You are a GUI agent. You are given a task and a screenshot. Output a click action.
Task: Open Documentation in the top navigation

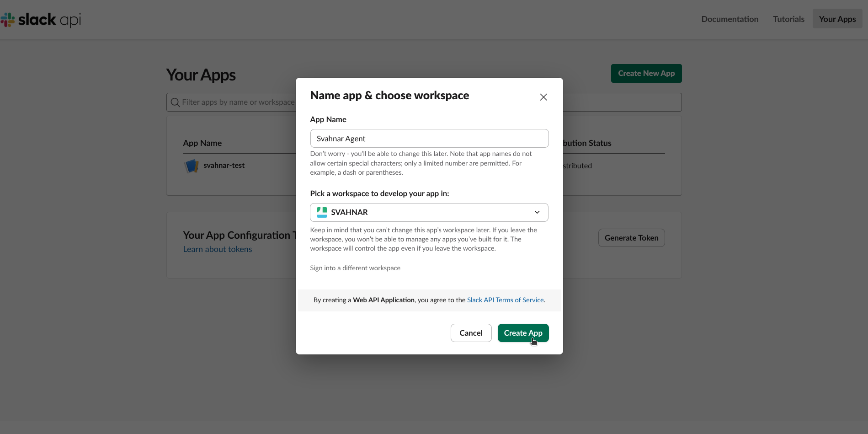pos(730,19)
